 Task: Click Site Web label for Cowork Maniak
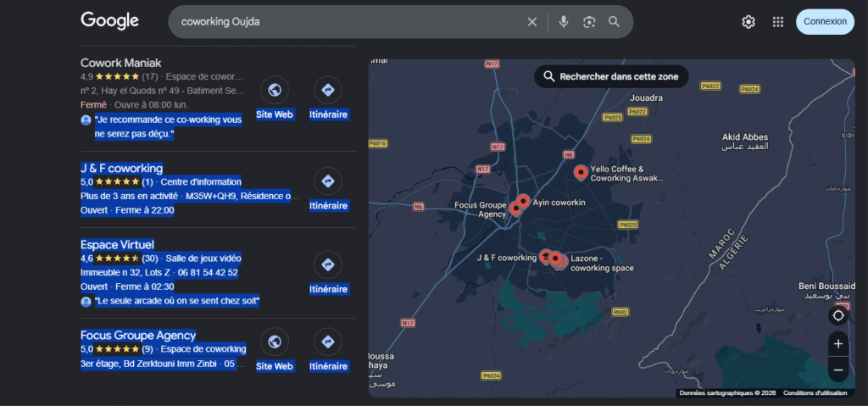click(275, 114)
